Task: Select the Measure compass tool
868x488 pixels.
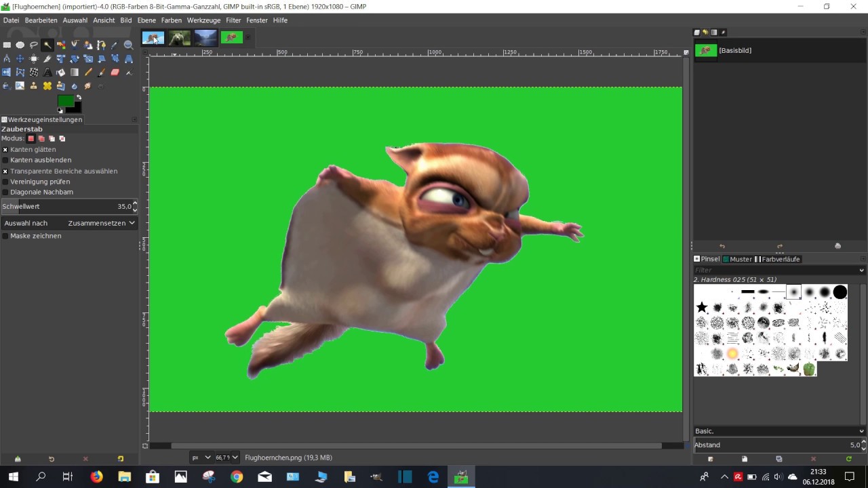Action: (x=7, y=59)
